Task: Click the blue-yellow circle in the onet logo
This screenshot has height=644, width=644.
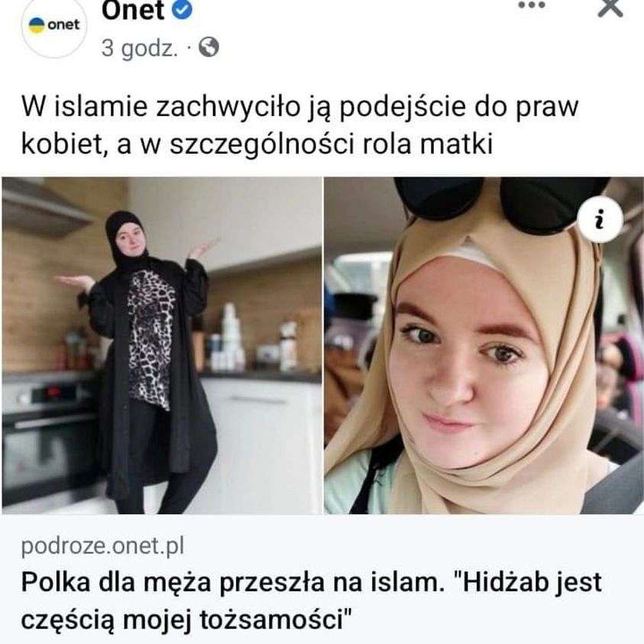Action: [37, 25]
